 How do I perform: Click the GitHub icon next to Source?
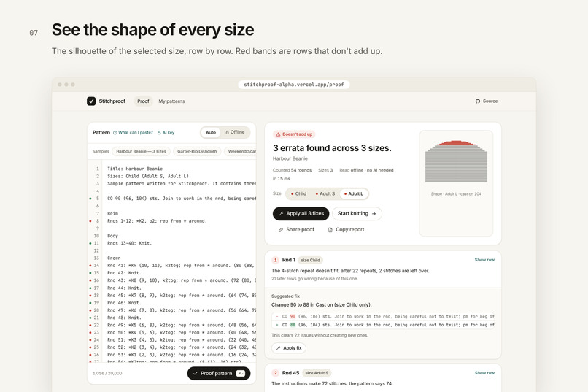pos(477,101)
